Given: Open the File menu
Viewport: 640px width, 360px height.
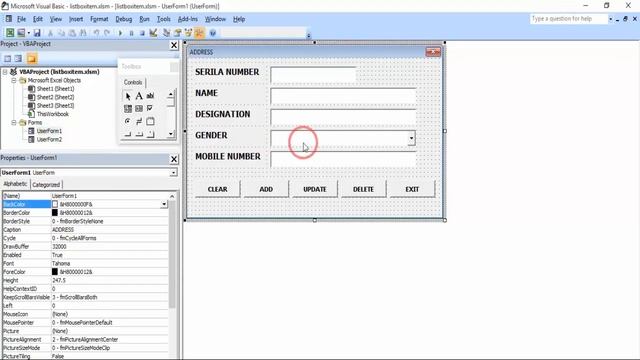Looking at the screenshot, I should tap(21, 19).
